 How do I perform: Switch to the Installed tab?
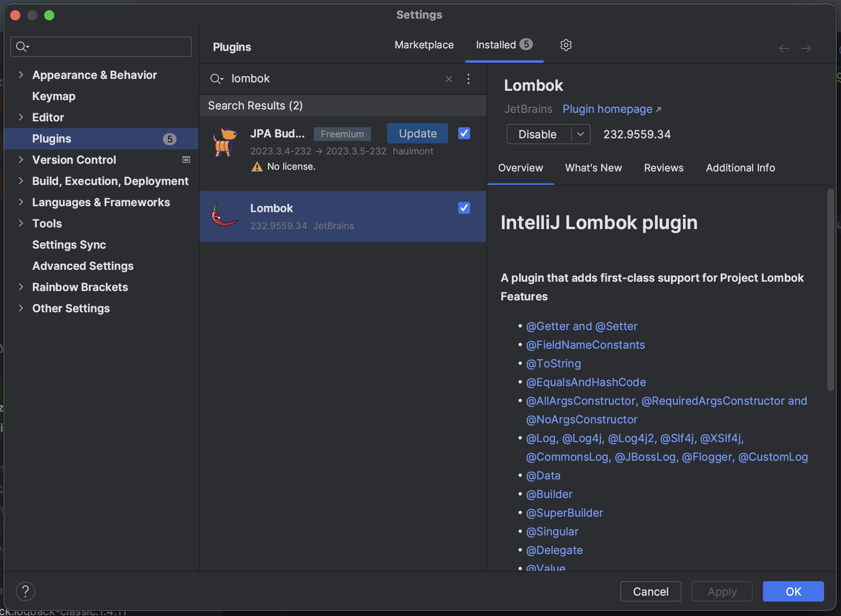(504, 45)
